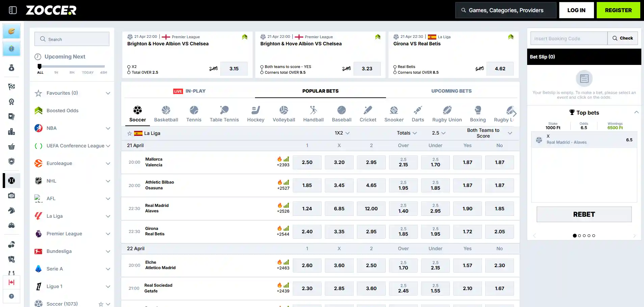Image resolution: width=644 pixels, height=307 pixels.
Task: Open the shopping basket icon in left rail
Action: (x=11, y=146)
